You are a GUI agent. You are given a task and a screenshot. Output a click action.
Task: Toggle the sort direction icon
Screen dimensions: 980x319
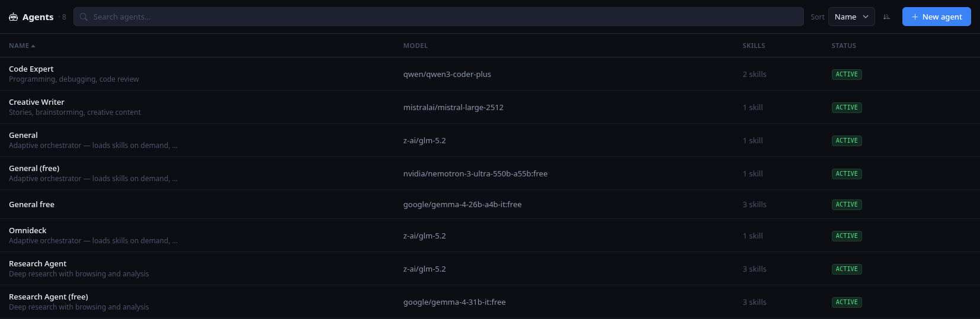[x=886, y=17]
